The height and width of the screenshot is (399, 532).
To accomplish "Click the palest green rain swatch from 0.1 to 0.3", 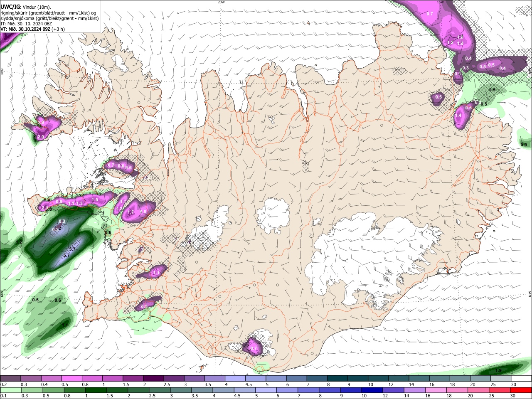I will 10,390.
